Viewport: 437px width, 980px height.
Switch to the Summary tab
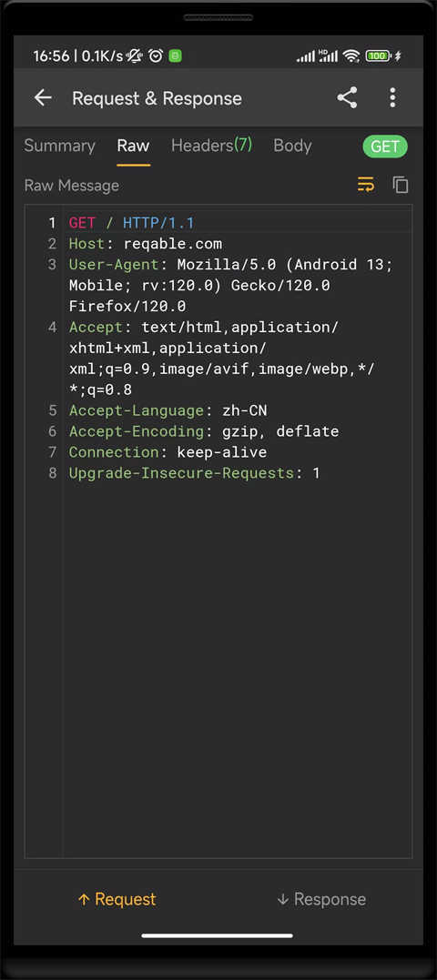[59, 146]
